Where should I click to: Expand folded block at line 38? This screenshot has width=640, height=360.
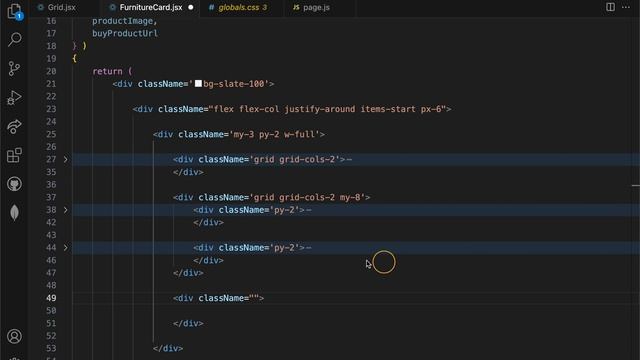(65, 210)
